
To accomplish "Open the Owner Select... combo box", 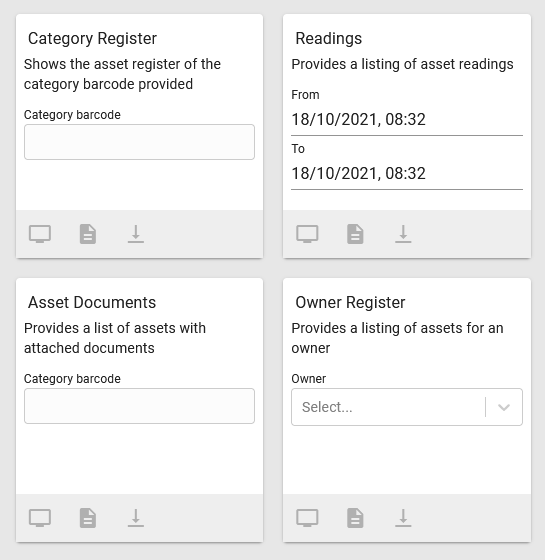I will pos(407,407).
